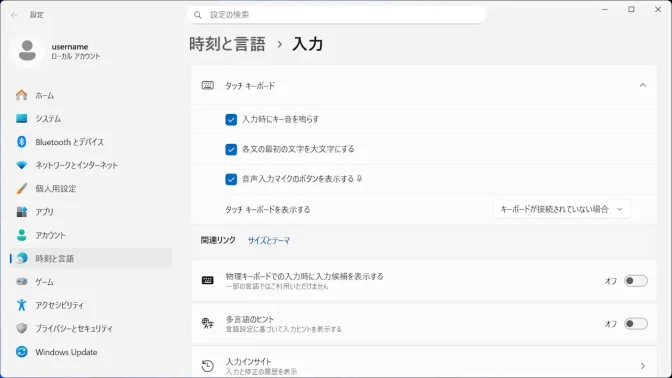Close the 設定 window
The height and width of the screenshot is (378, 672).
point(658,9)
